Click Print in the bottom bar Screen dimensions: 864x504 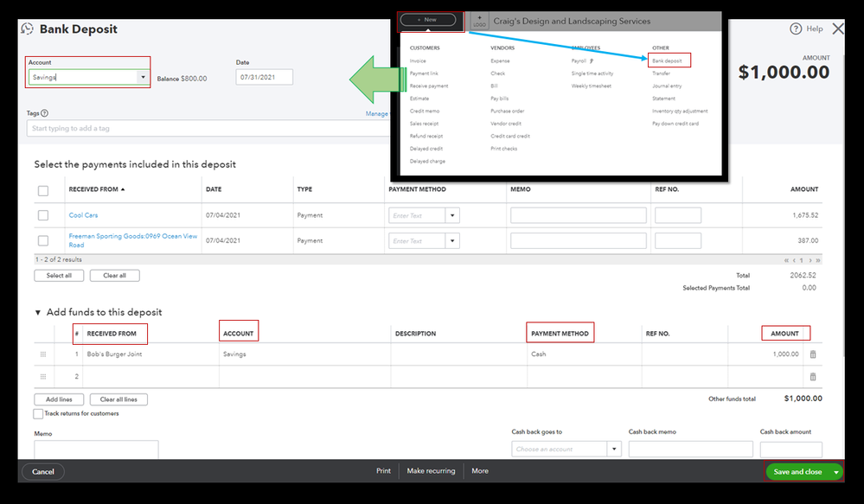(383, 471)
